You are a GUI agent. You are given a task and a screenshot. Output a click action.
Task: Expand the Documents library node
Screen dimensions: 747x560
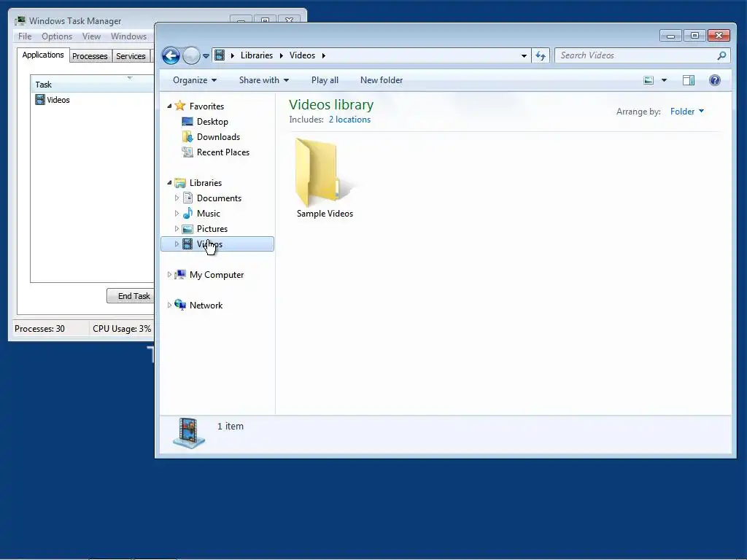[177, 198]
